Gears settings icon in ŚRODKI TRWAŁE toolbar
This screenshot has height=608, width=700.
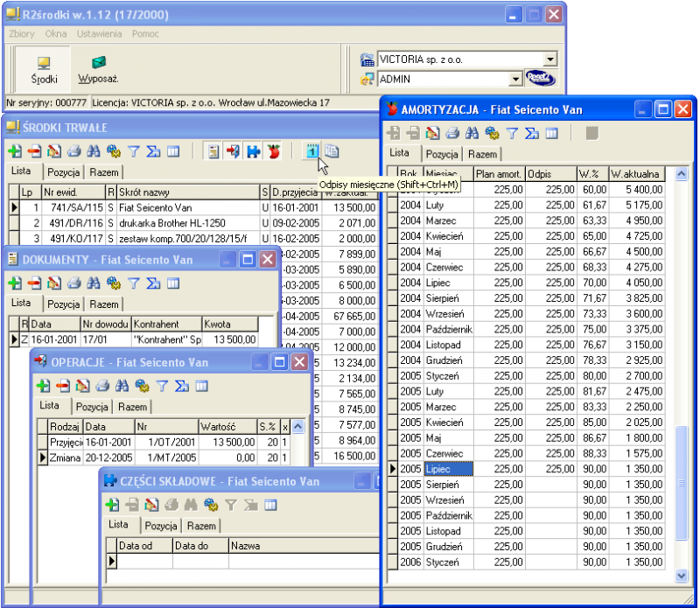(114, 151)
